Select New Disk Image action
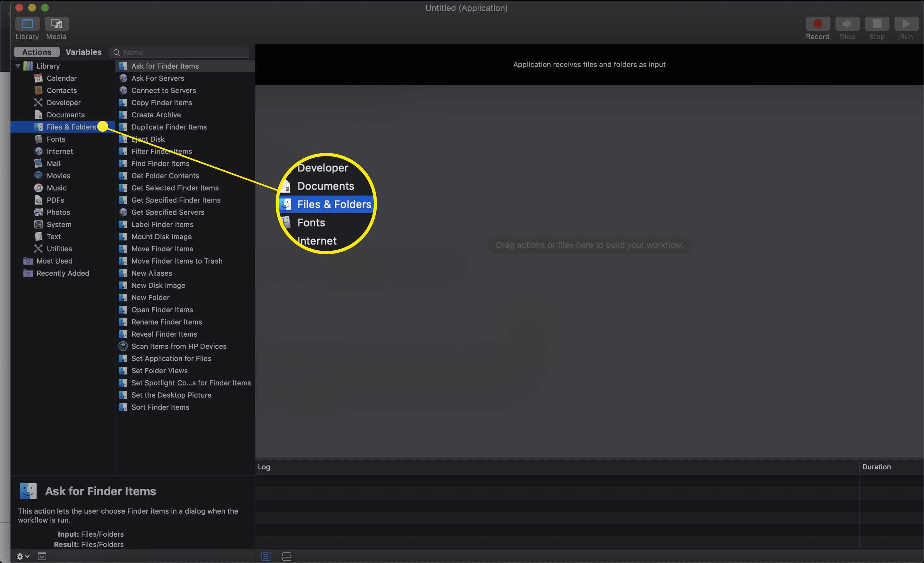 185,285
